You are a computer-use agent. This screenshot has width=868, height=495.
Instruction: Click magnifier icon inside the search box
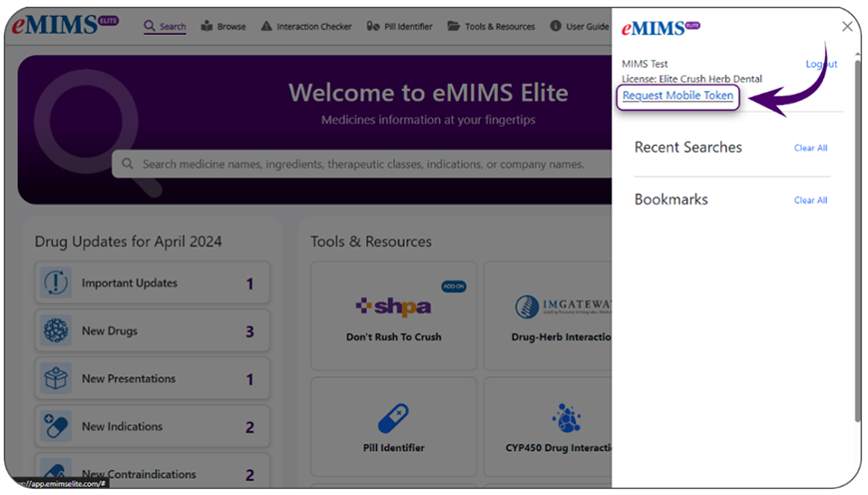coord(128,164)
